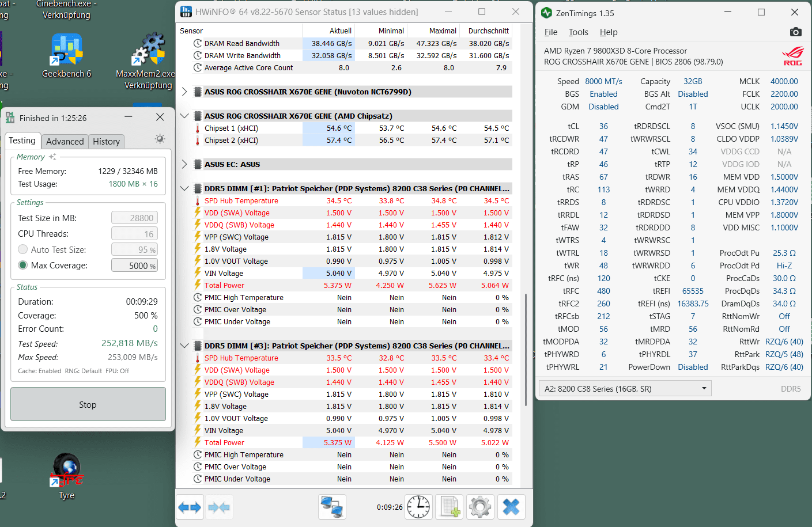812x527 pixels.
Task: Click the 0:09:26 elapsed time label
Action: point(390,507)
